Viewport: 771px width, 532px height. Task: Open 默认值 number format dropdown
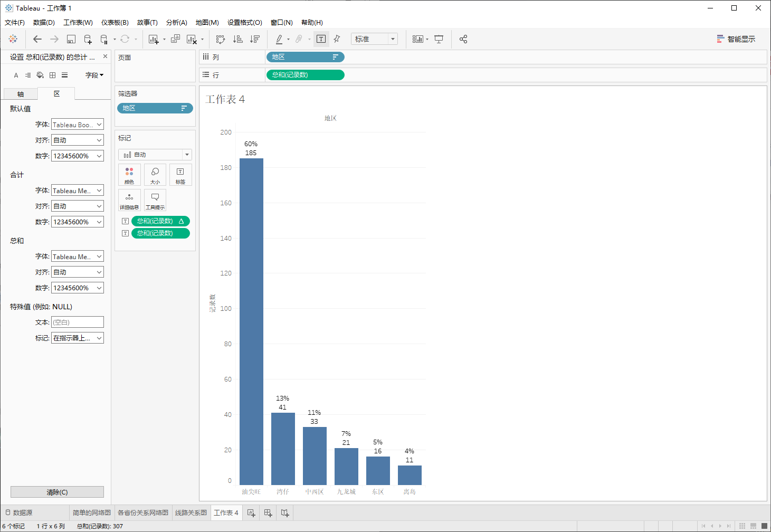78,156
